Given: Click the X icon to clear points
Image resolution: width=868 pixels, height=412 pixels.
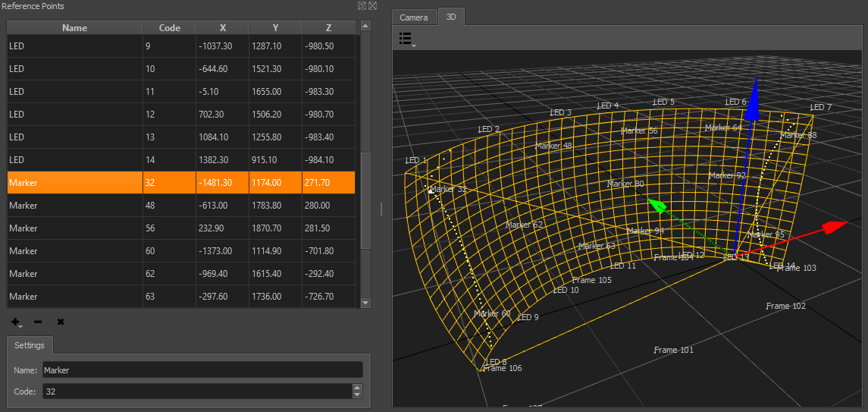Looking at the screenshot, I should 60,322.
